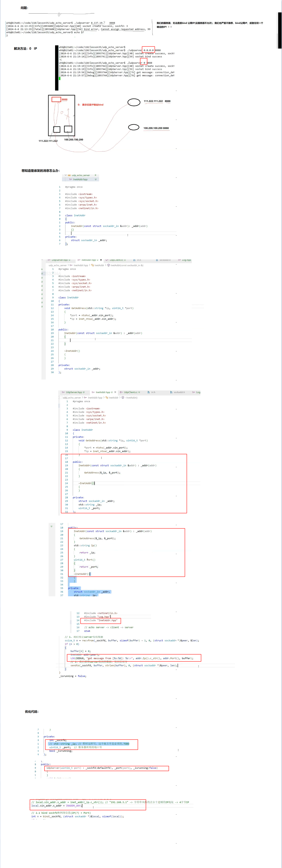Click the udp_echo_server folder icon
This screenshot has height=868, width=282.
(69, 175)
